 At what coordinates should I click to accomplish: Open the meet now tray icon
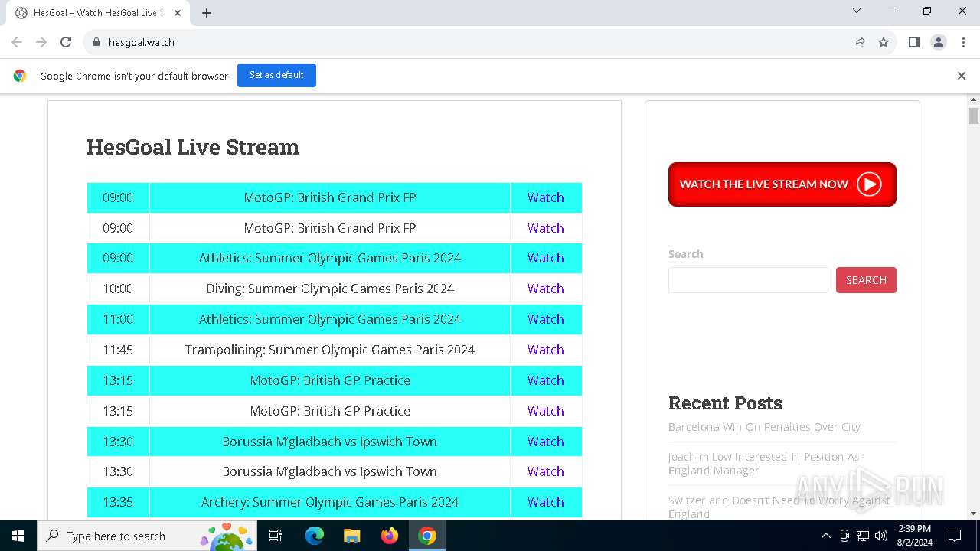click(x=844, y=536)
